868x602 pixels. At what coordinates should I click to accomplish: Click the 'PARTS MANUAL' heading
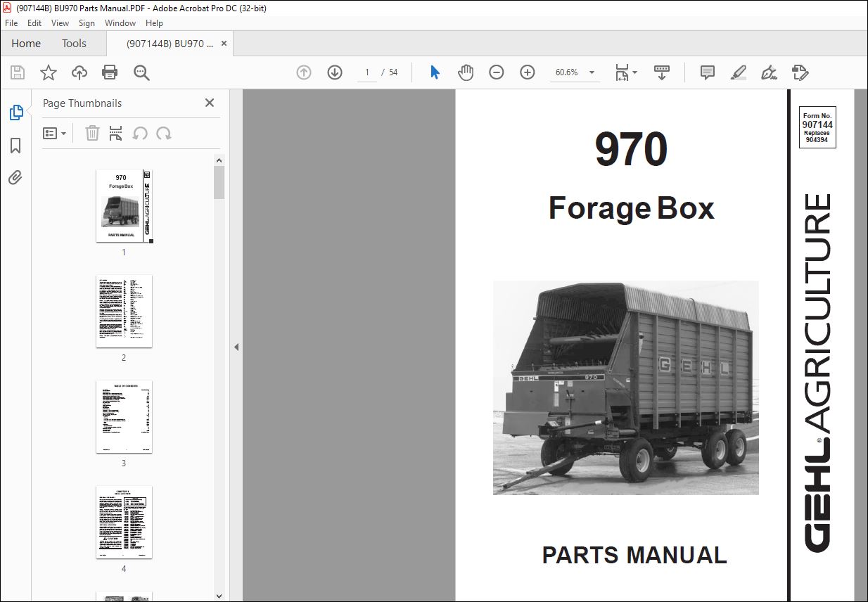pos(634,555)
